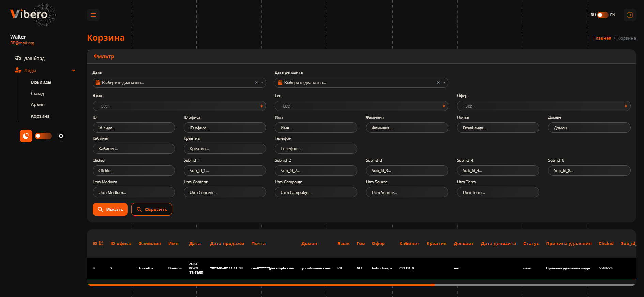Click Главная breadcrumb link

pos(602,38)
